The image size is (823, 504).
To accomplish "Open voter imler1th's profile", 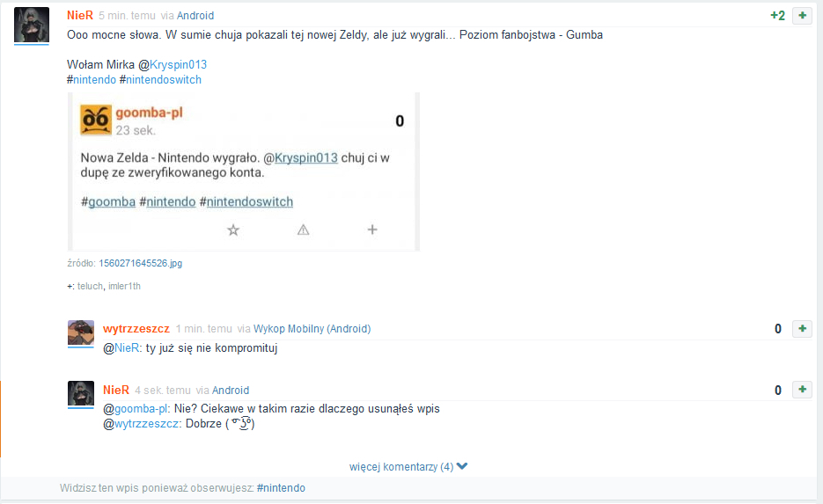I will [124, 286].
